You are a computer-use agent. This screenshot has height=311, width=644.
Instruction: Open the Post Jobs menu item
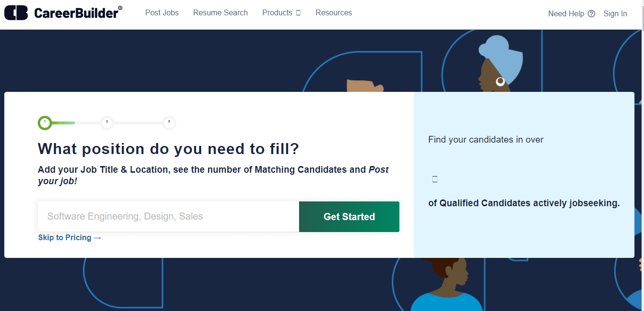point(162,13)
